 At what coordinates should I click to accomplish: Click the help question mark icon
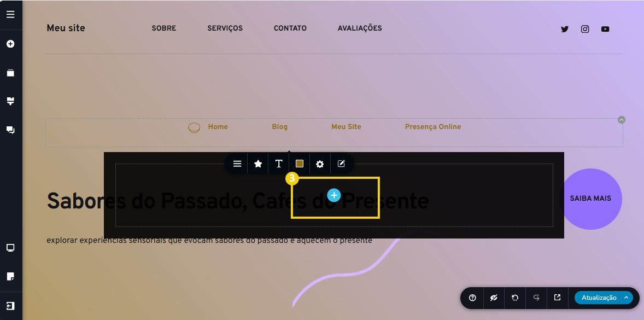click(x=472, y=298)
